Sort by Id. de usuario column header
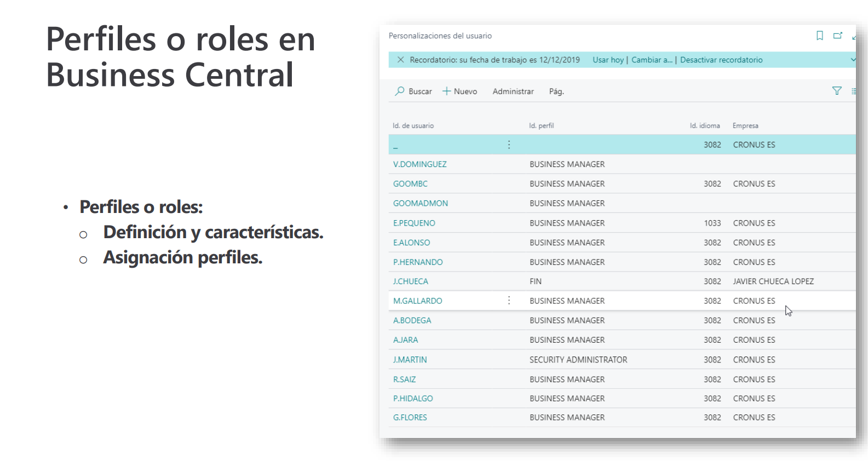This screenshot has height=461, width=868. [413, 125]
